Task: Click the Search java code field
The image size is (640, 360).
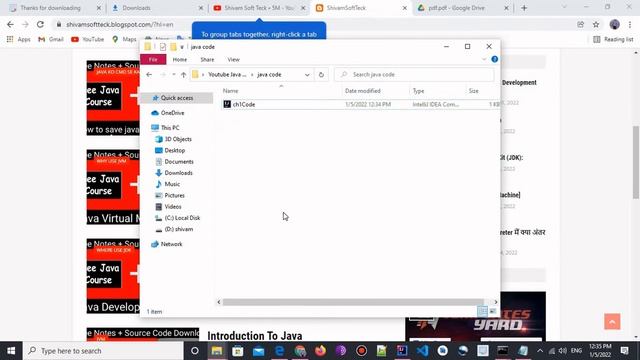Action: pyautogui.click(x=414, y=75)
